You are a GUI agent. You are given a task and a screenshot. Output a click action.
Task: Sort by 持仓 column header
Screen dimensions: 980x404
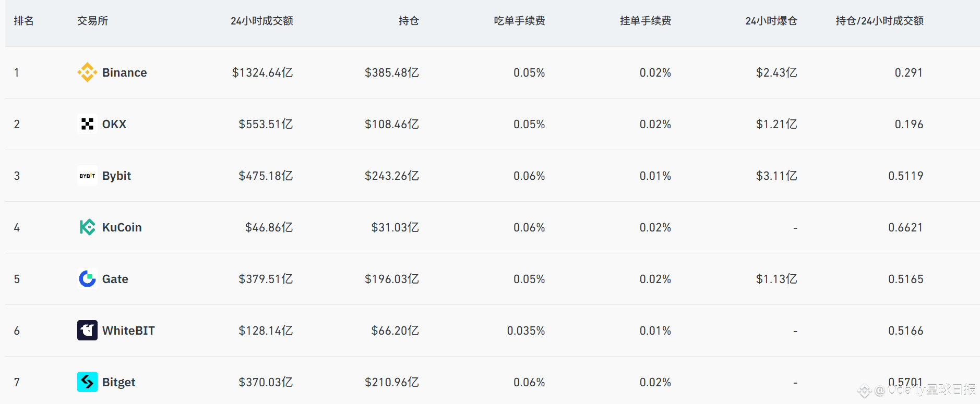click(x=408, y=21)
